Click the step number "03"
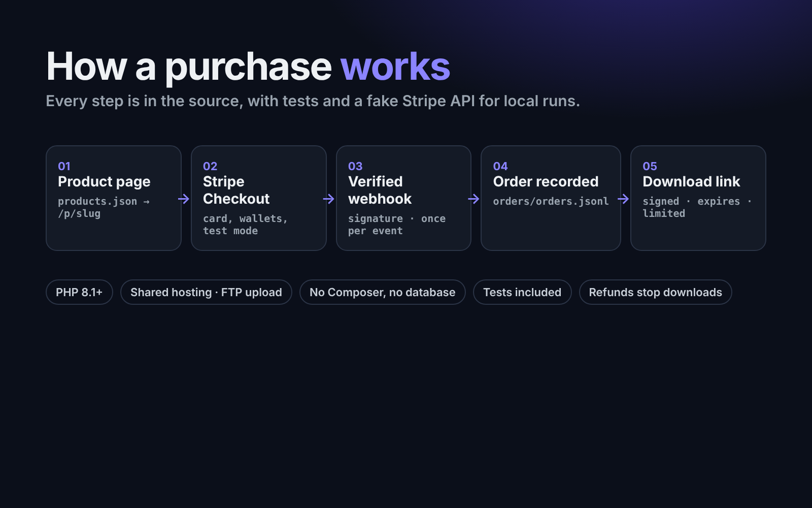 (355, 166)
